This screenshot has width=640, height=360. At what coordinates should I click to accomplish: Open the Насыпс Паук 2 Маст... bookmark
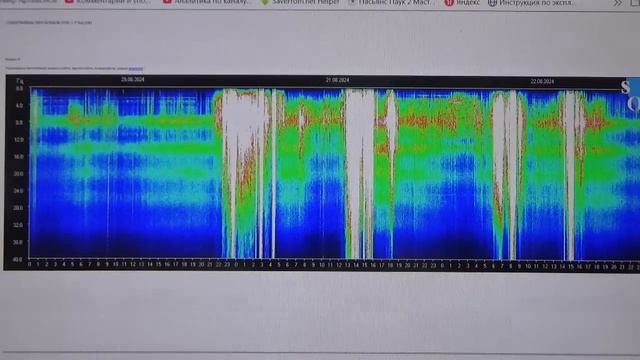pos(391,2)
